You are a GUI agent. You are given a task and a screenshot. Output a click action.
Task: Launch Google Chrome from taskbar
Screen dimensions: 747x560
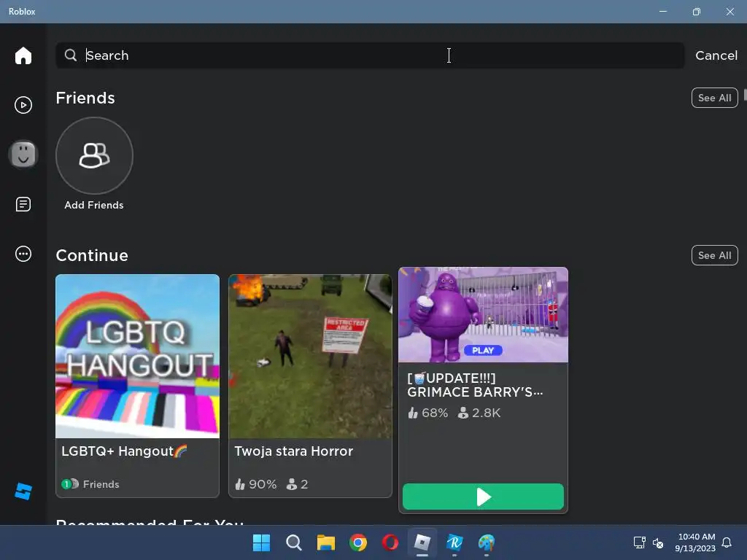(x=357, y=542)
